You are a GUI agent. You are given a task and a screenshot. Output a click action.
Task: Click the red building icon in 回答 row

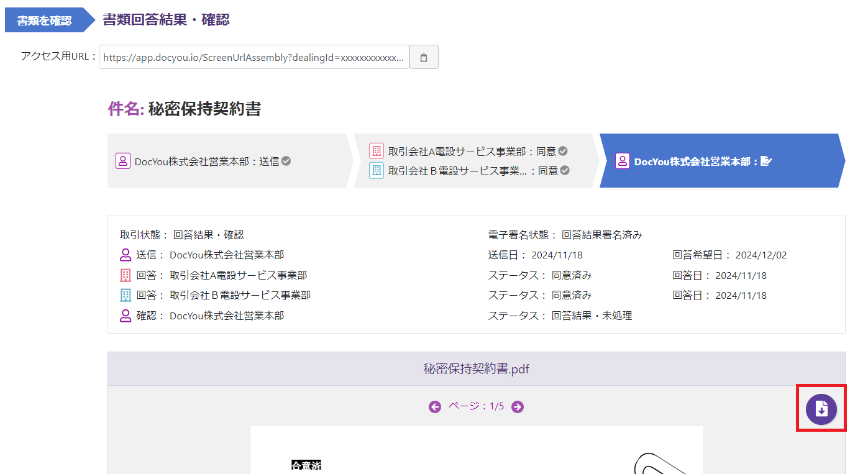tap(126, 275)
